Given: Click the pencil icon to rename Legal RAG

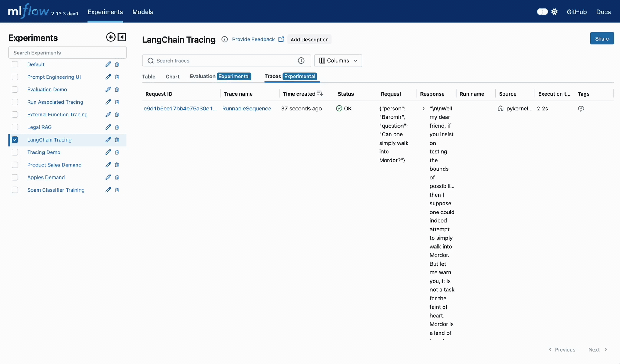Looking at the screenshot, I should point(108,127).
